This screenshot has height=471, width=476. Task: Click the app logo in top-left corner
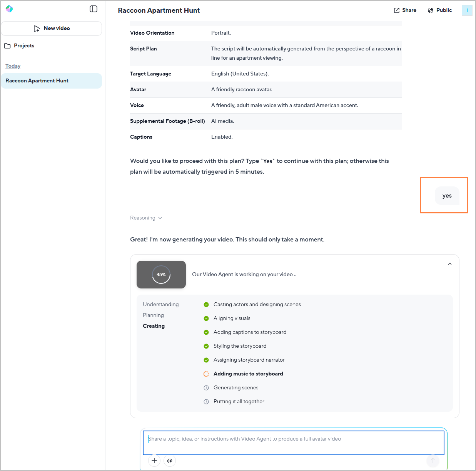coord(9,9)
